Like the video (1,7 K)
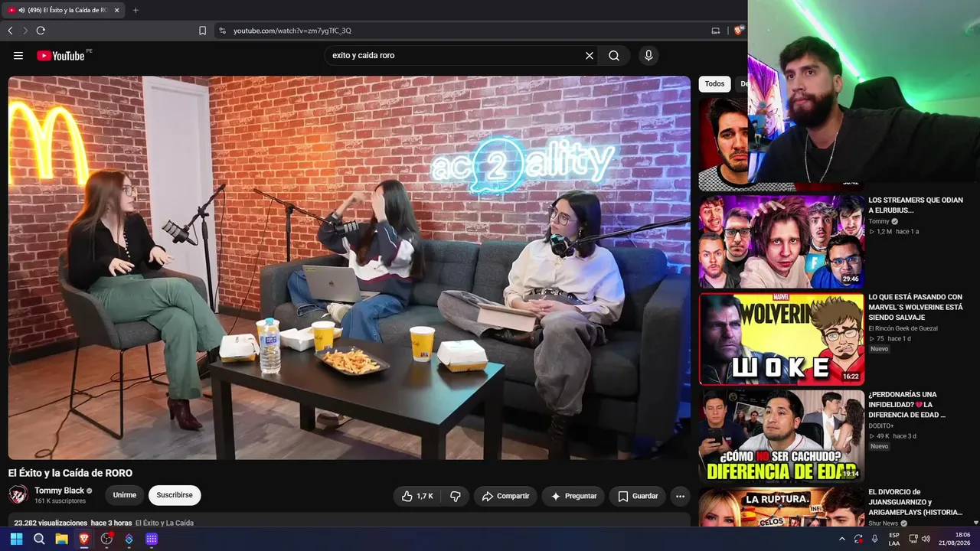 tap(417, 496)
